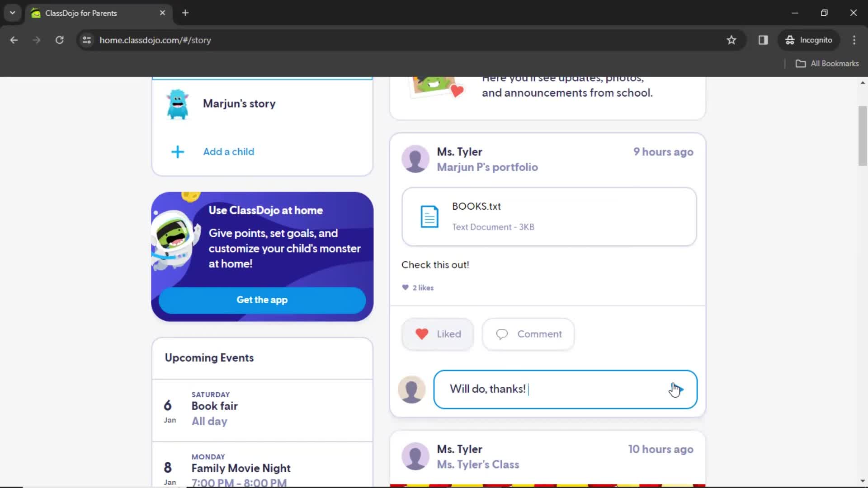868x488 pixels.
Task: Click the browser extensions dropdown arrow
Action: click(x=13, y=13)
